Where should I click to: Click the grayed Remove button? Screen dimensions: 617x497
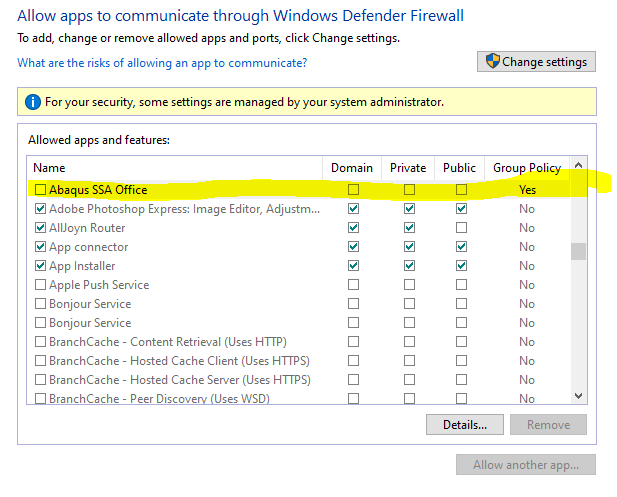548,425
